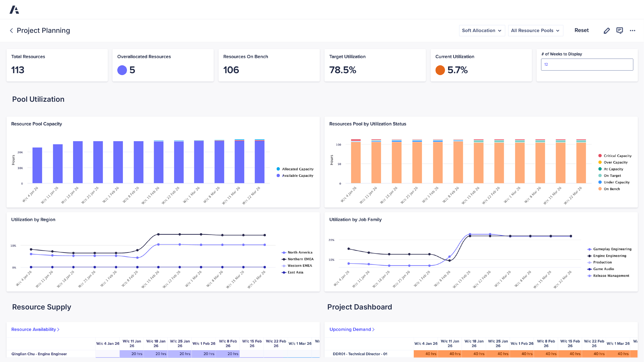Image resolution: width=644 pixels, height=362 pixels.
Task: Hide the On Bench legend series
Action: (600, 189)
